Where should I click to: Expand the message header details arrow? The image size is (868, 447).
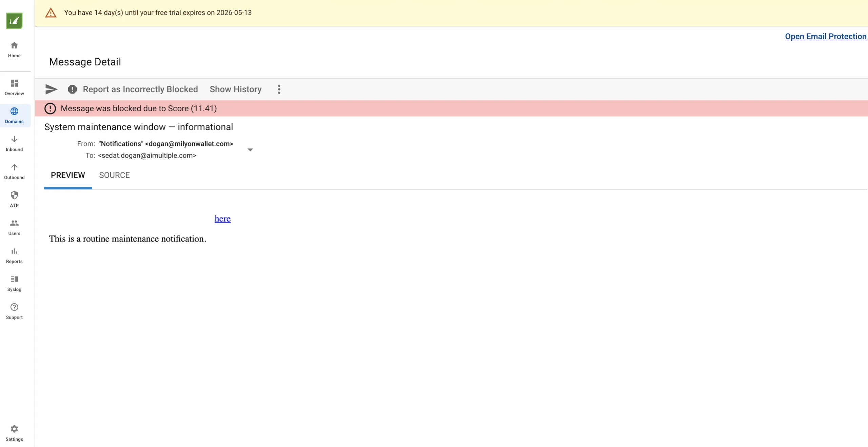(x=250, y=150)
